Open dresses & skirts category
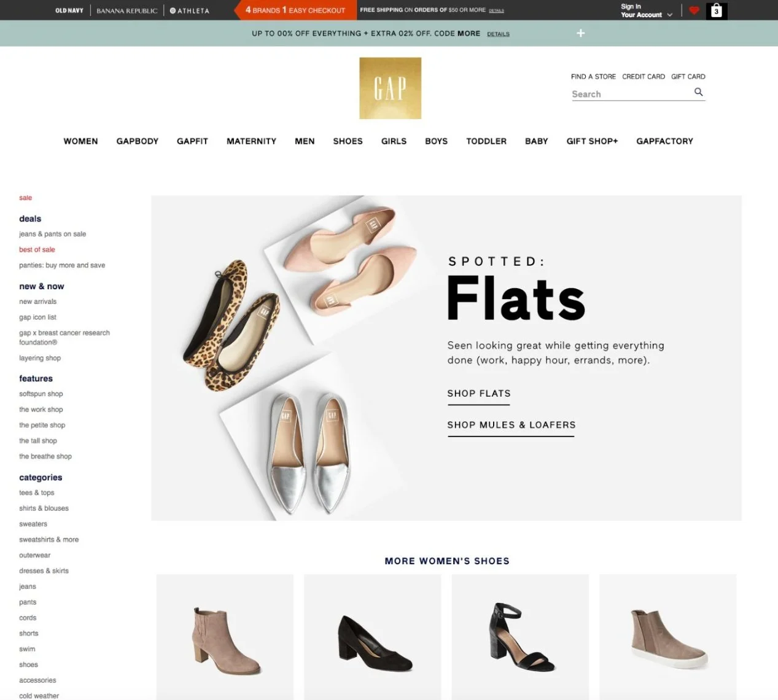The width and height of the screenshot is (778, 700). click(x=44, y=571)
